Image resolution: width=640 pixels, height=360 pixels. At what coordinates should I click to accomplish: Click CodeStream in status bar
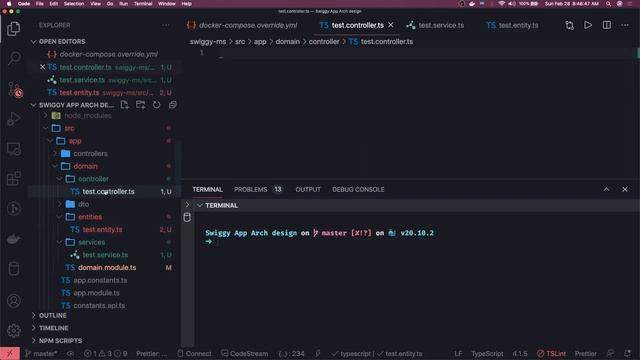(244, 353)
